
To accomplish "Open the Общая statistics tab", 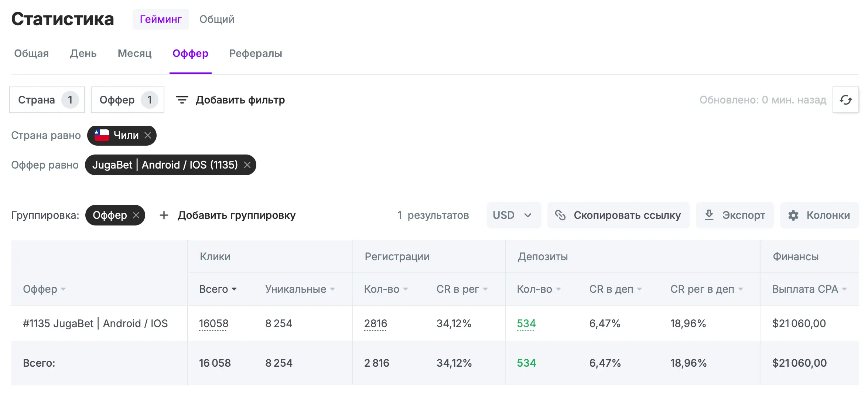I will [x=31, y=53].
